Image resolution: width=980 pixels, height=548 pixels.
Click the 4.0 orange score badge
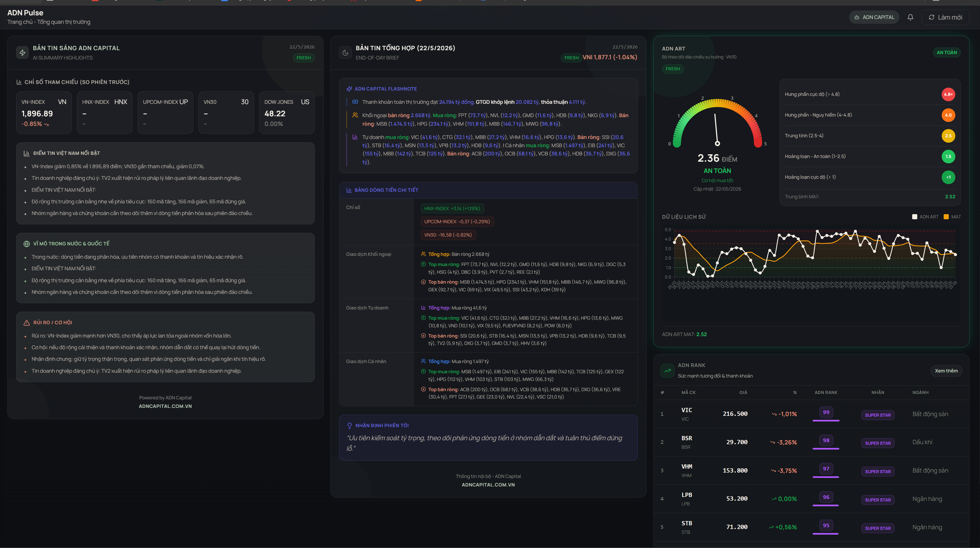coord(948,115)
